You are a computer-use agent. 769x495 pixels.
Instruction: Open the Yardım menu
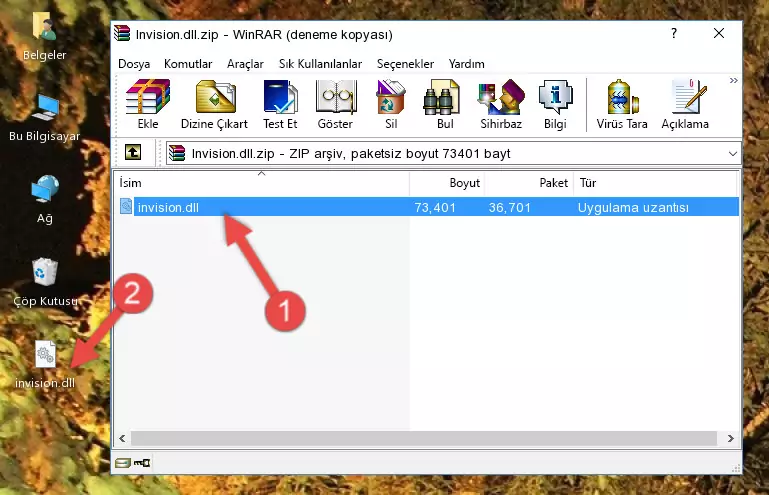(466, 64)
